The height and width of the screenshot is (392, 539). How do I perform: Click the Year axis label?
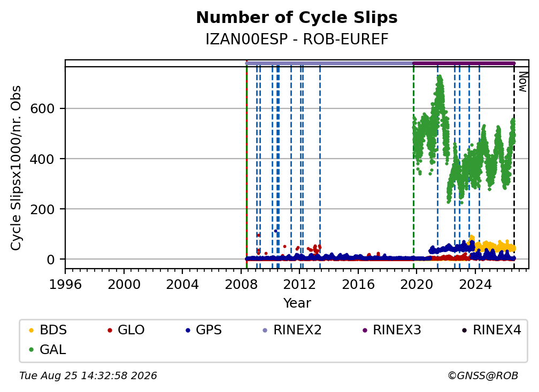point(297,303)
